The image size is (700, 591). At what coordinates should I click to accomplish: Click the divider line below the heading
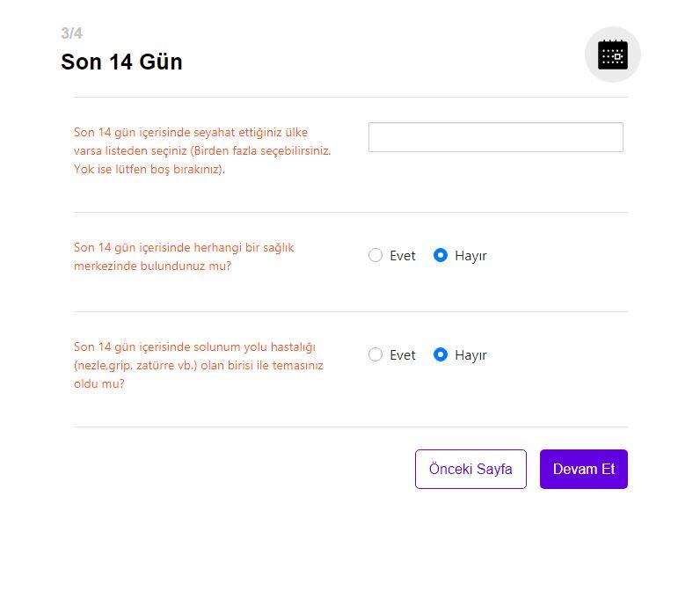(350, 97)
